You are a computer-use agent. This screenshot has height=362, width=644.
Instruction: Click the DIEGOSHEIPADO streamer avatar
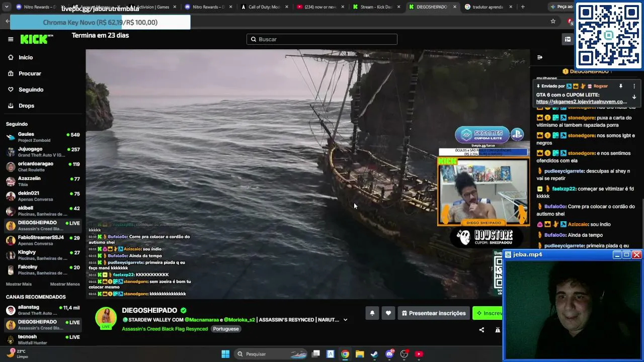pyautogui.click(x=106, y=318)
